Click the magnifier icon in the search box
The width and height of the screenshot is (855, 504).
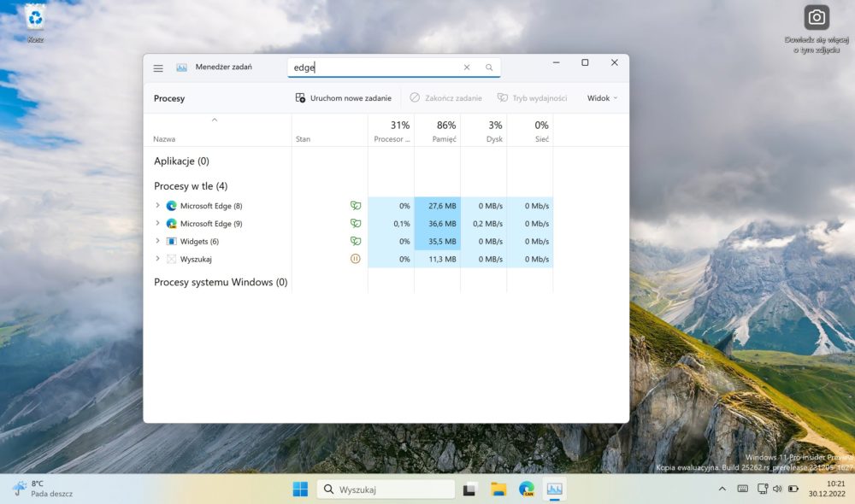[489, 67]
